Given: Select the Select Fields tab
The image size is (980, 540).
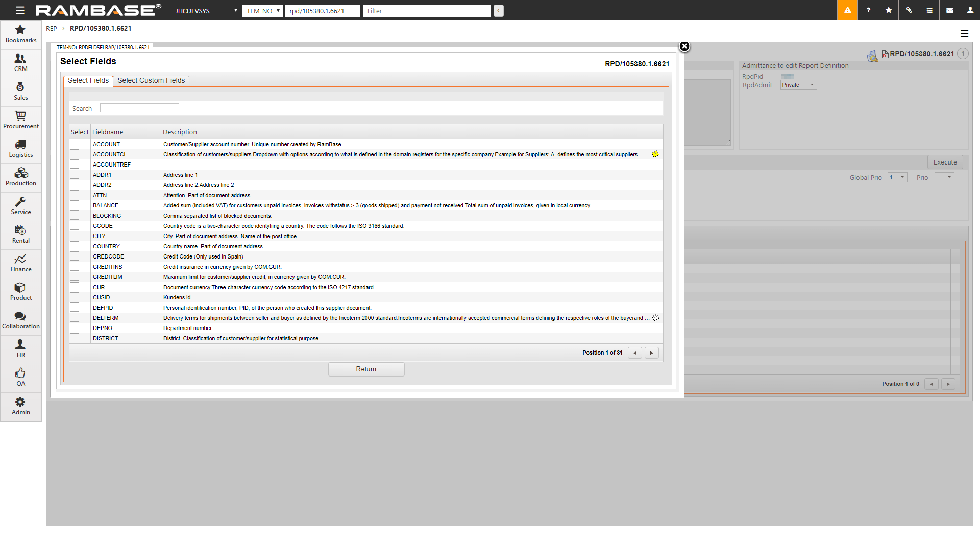Looking at the screenshot, I should (x=88, y=81).
